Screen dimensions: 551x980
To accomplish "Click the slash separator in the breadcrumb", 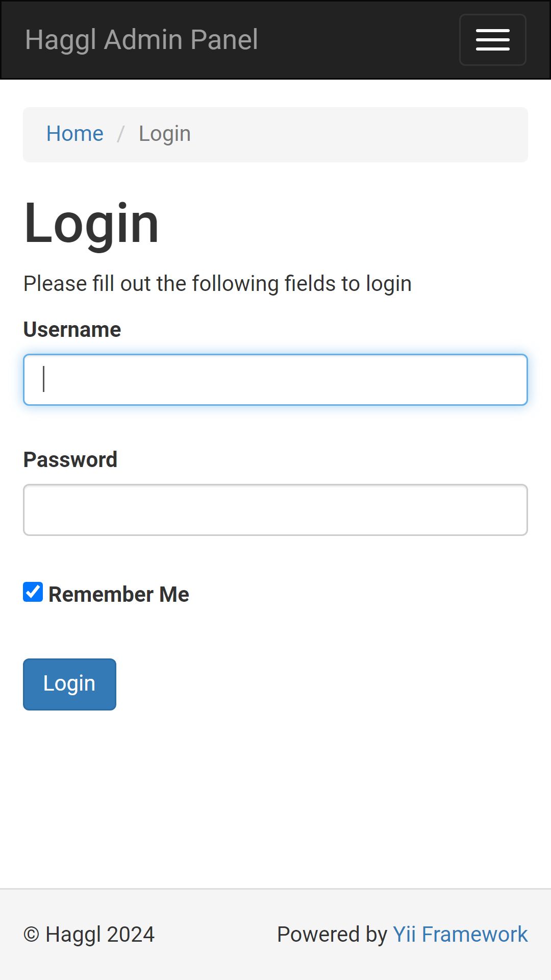I will tap(121, 134).
